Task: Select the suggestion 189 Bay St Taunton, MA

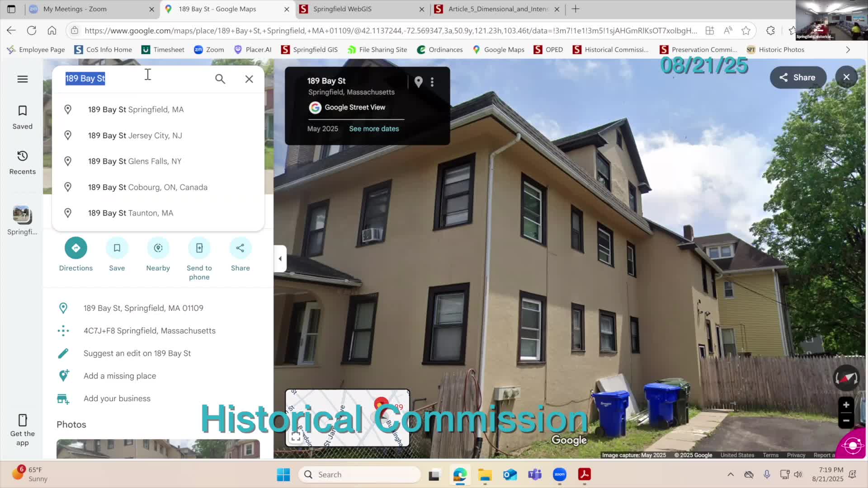Action: pos(131,213)
